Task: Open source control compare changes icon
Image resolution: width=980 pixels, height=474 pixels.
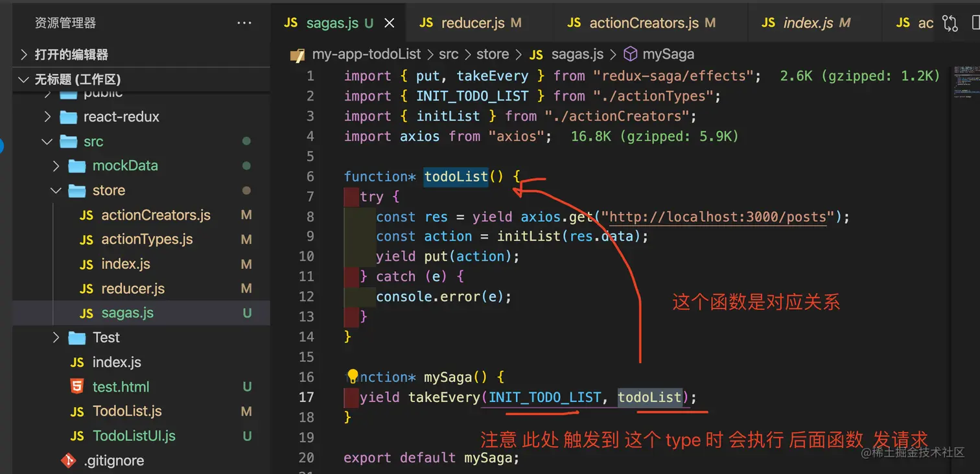Action: [x=950, y=23]
